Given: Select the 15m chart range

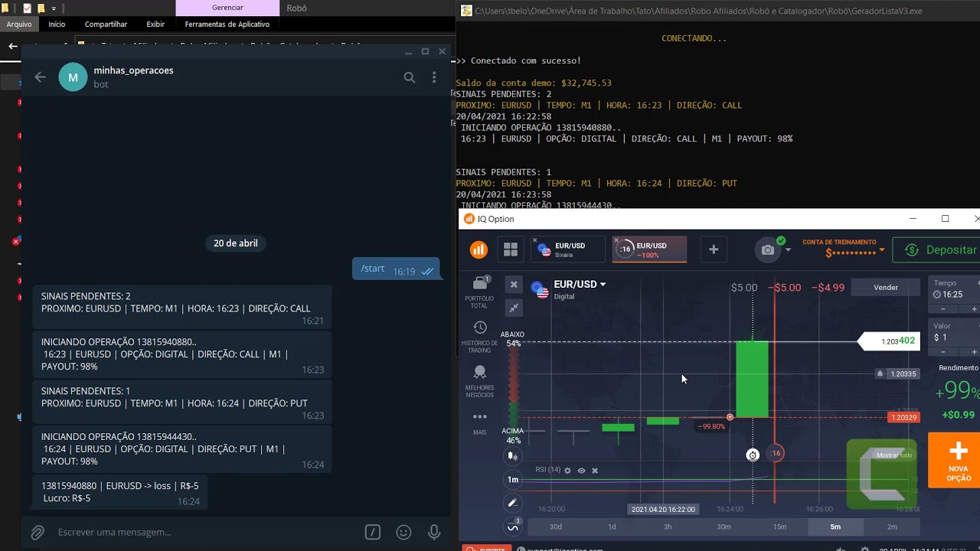Looking at the screenshot, I should click(779, 527).
